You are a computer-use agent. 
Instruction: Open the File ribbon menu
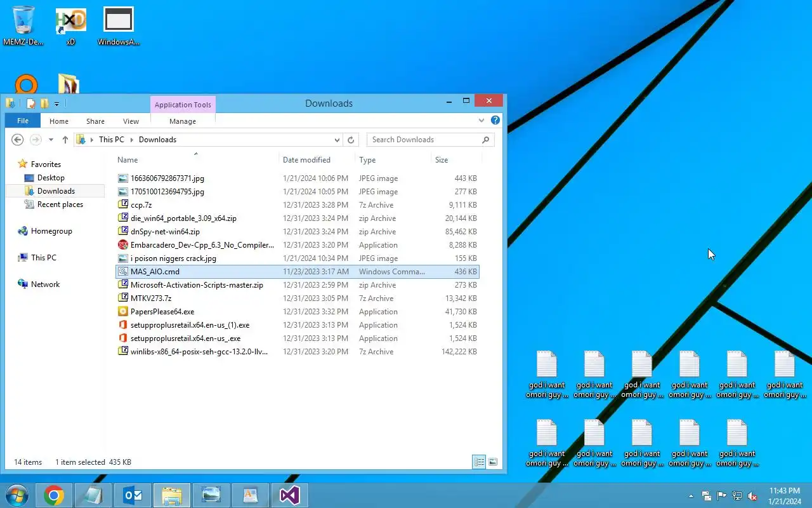pyautogui.click(x=23, y=121)
